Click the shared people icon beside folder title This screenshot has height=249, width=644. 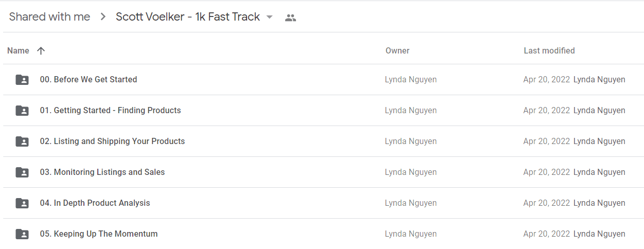coord(290,17)
